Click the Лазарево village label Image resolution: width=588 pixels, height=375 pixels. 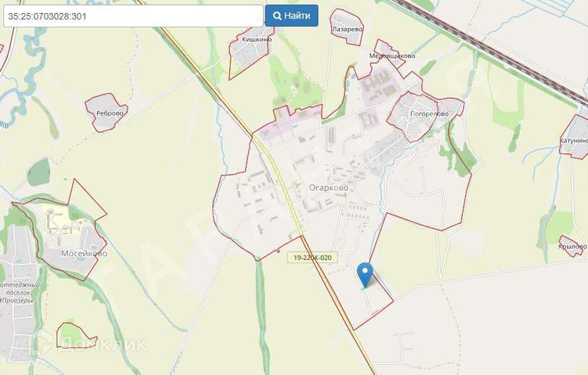(x=347, y=29)
